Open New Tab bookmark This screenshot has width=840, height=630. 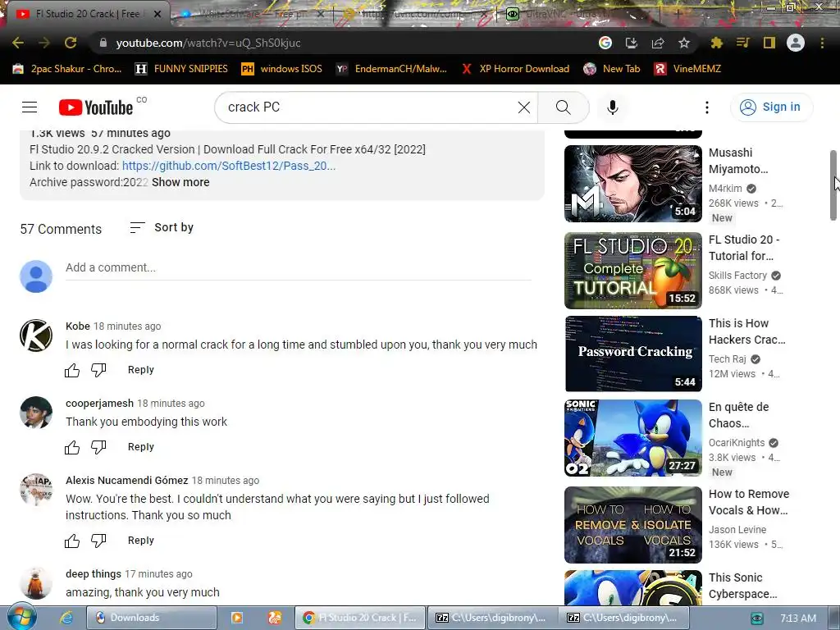coord(612,69)
